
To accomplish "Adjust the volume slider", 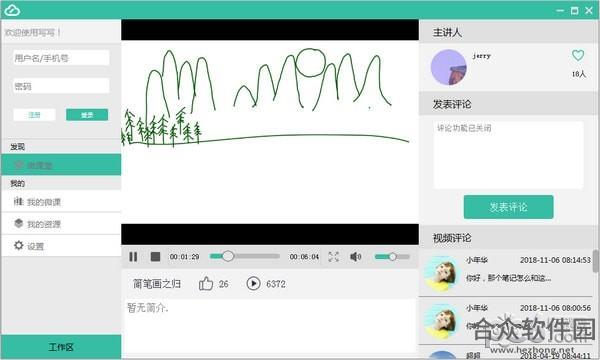I will (x=392, y=257).
